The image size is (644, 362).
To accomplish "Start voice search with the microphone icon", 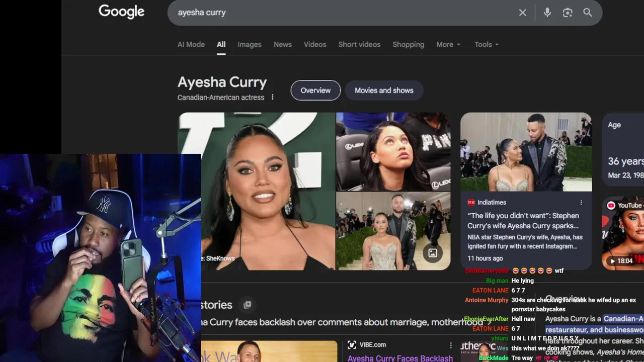I will tap(547, 13).
